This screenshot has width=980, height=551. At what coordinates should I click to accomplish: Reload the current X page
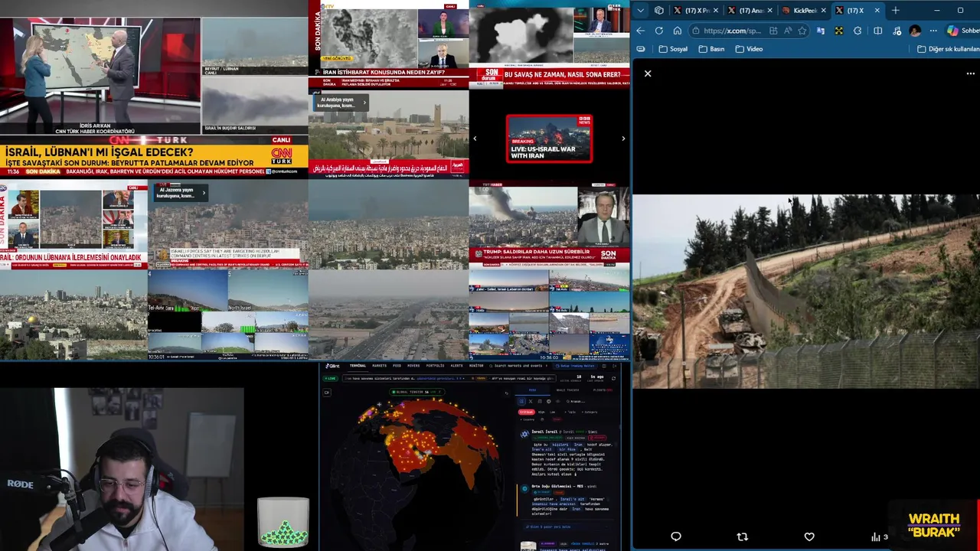[659, 31]
